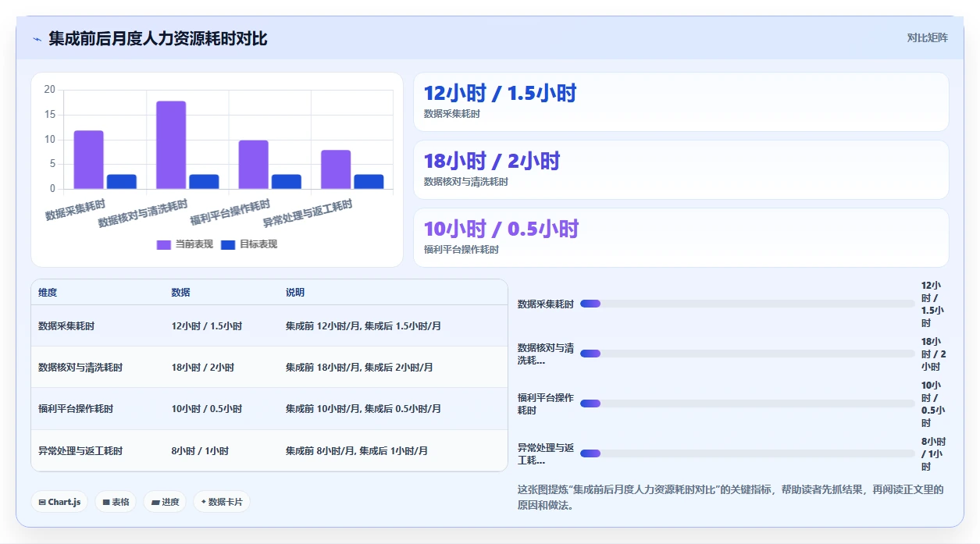Click the 数据采集耗时 progress bar
980x544 pixels.
[747, 304]
